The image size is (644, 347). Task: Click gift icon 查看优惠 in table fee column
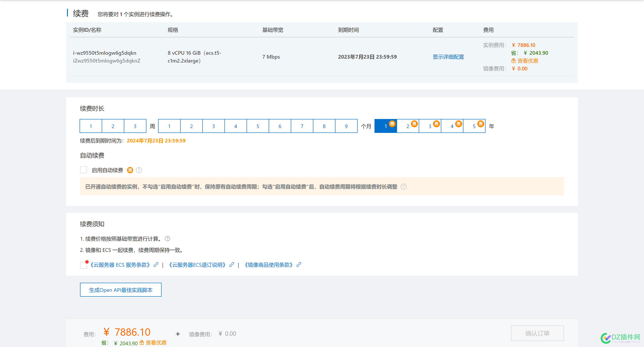tap(513, 61)
